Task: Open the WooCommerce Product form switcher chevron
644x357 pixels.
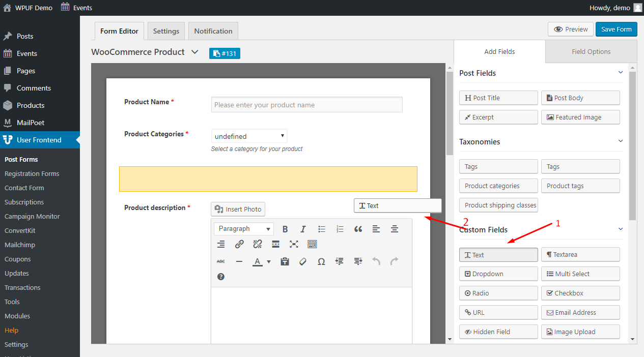Action: (194, 52)
